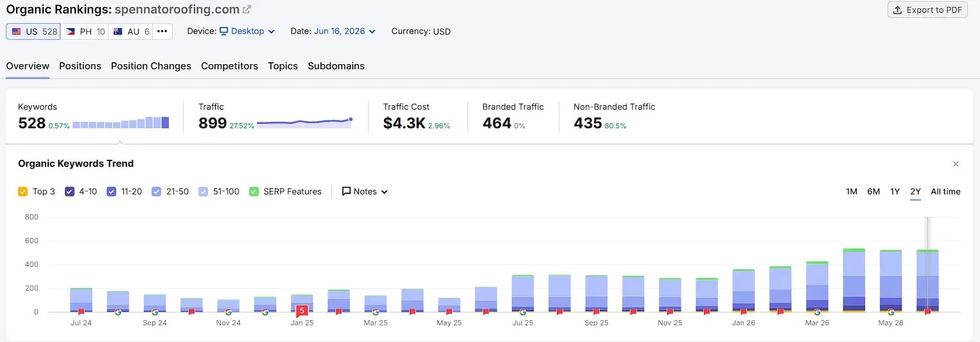Click Google update marker at Sep 24
Viewport: 980px width, 342px height.
pos(155,312)
